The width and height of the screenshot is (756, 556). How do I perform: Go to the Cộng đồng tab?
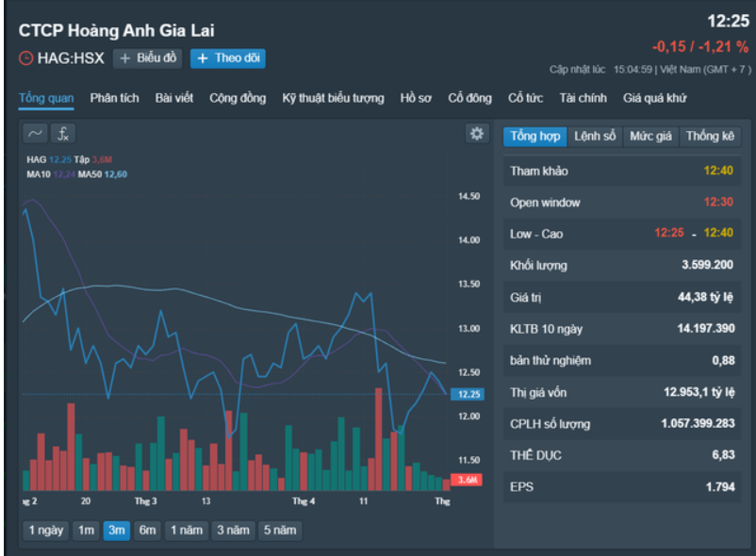(238, 98)
